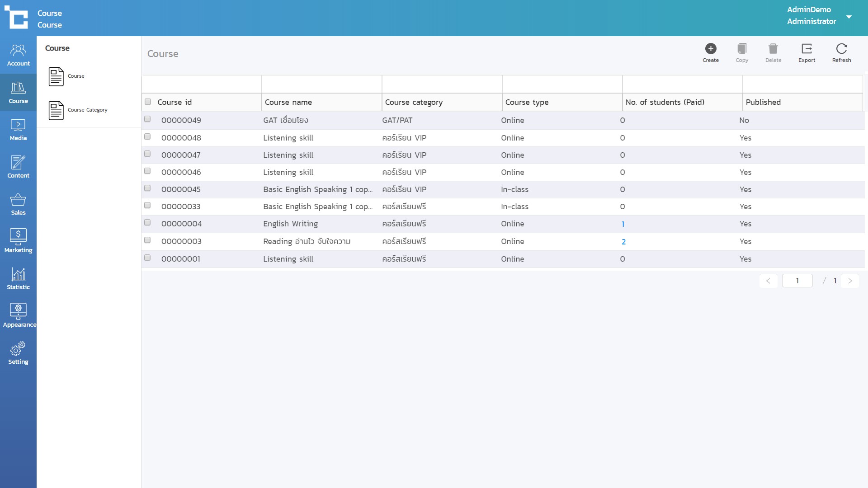
Task: Select the checkbox for course 00000004
Action: (147, 223)
